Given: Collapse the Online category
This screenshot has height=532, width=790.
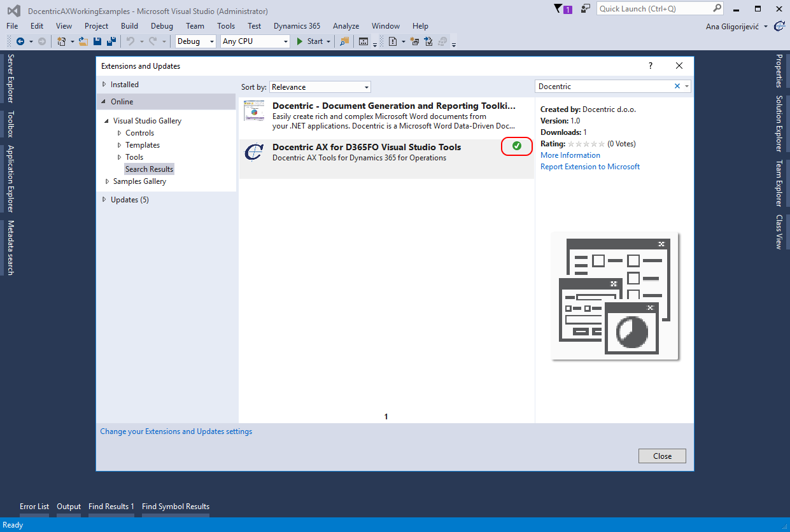Looking at the screenshot, I should (104, 102).
